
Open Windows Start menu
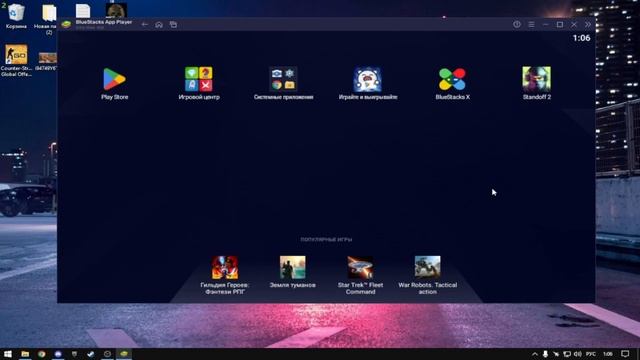8,354
